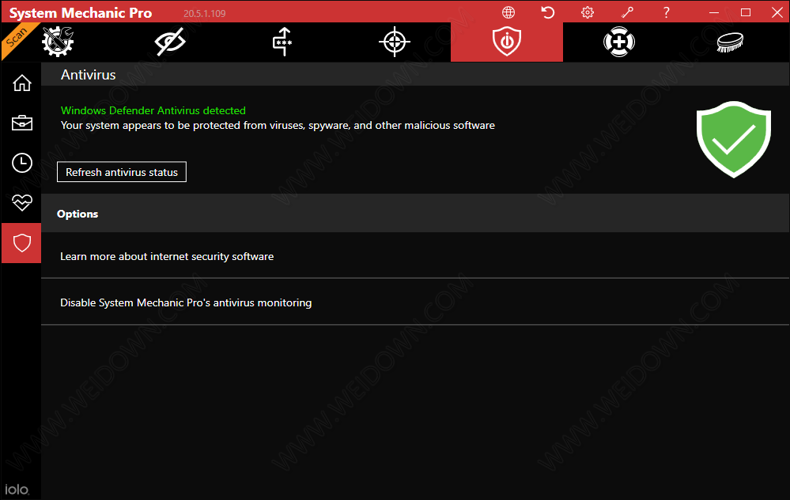Open the clock icon in sidebar
790x500 pixels.
point(21,163)
